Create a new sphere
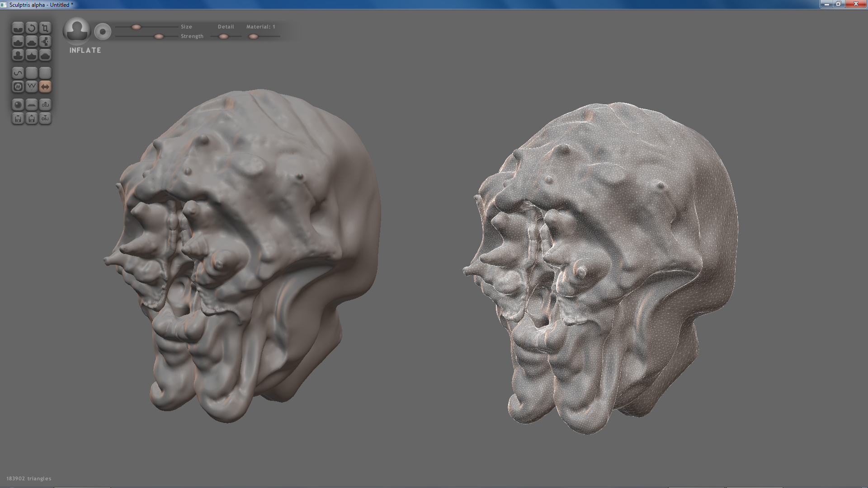The width and height of the screenshot is (868, 488). click(x=18, y=105)
